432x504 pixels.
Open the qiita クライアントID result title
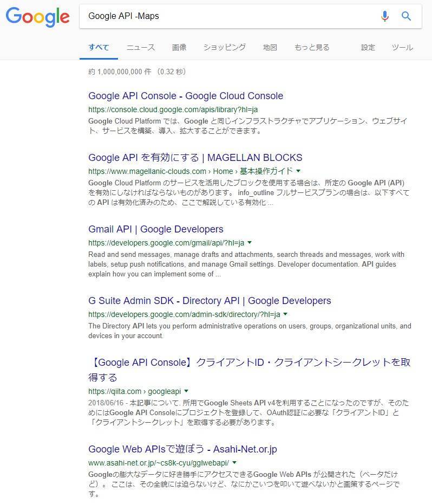click(x=250, y=370)
